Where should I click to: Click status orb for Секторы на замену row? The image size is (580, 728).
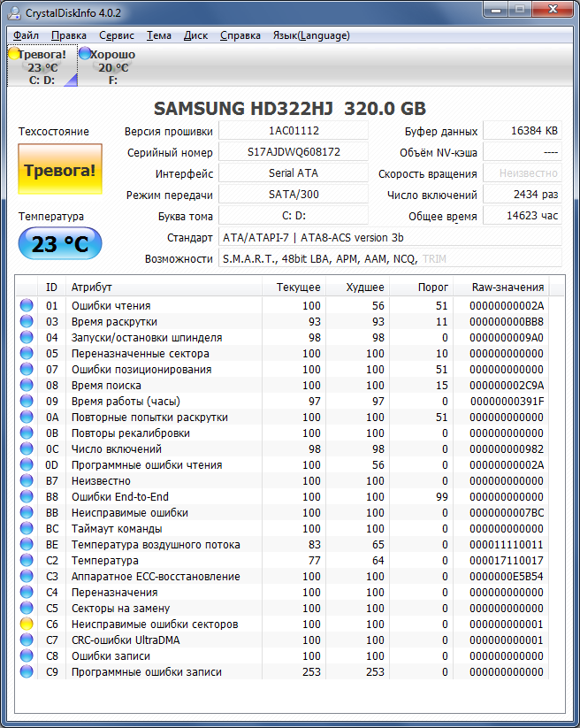27,608
